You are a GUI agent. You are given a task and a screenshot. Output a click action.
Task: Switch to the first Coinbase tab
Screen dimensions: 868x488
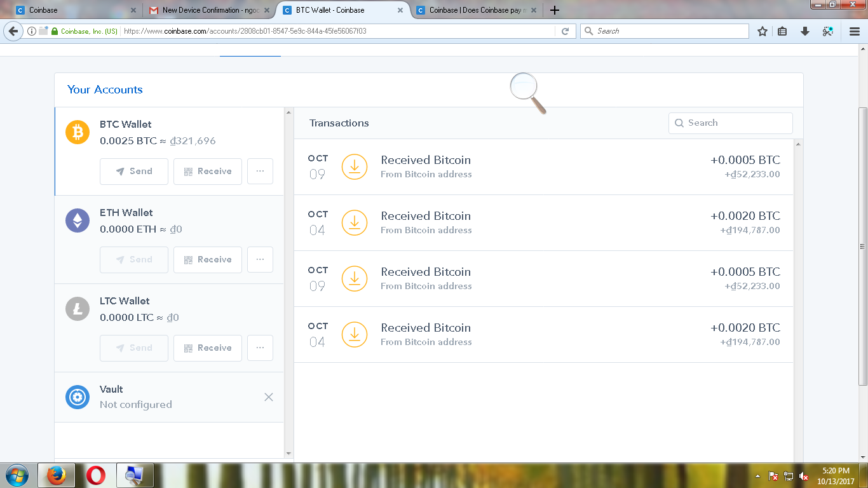pos(76,10)
